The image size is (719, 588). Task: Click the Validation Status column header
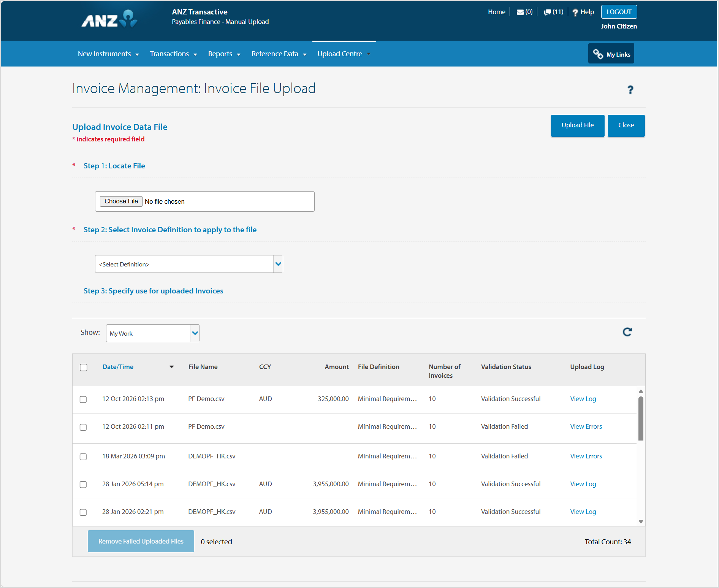tap(506, 367)
